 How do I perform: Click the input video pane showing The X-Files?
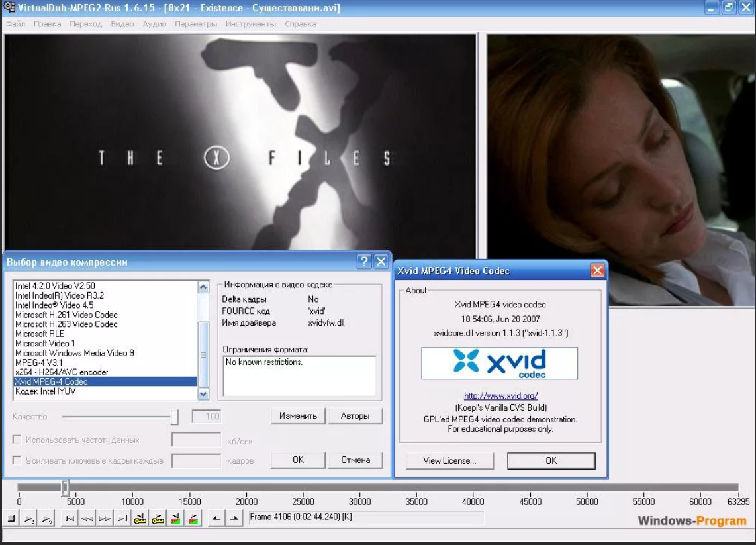click(240, 142)
